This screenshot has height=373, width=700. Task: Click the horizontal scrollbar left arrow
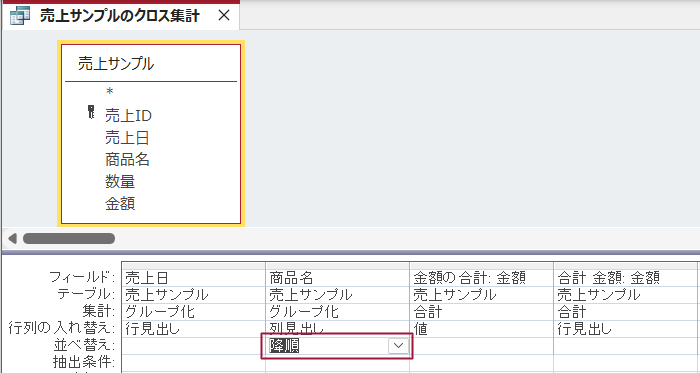click(12, 239)
